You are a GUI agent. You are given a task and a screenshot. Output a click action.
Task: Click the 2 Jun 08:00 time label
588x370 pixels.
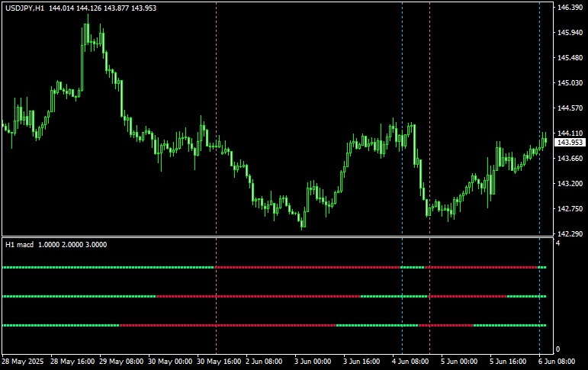[x=264, y=362]
